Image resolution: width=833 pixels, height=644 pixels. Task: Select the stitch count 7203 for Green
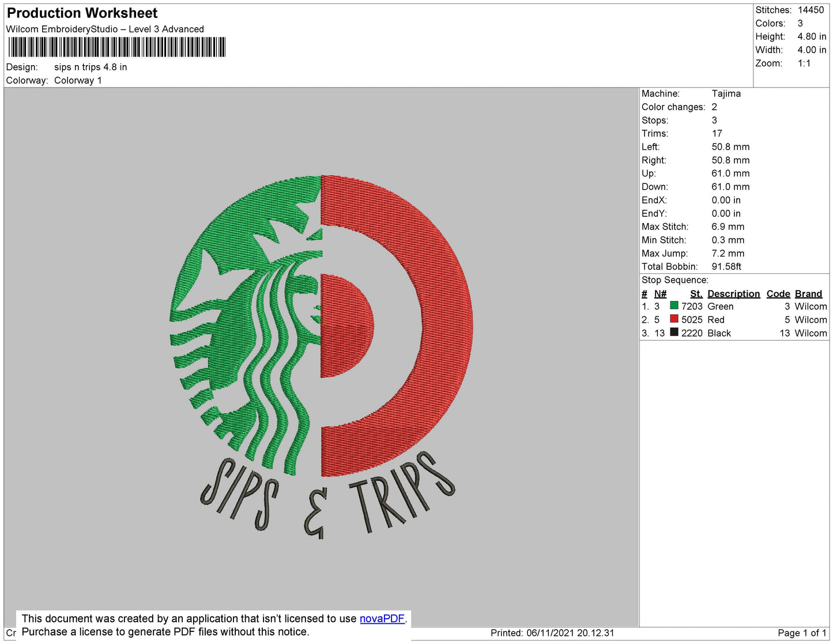692,307
